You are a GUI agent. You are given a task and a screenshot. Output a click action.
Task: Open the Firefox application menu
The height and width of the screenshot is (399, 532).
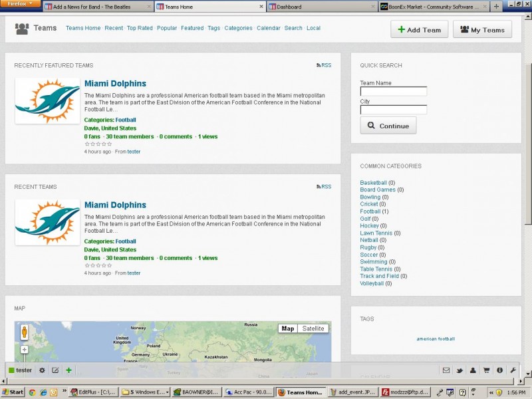pyautogui.click(x=20, y=4)
